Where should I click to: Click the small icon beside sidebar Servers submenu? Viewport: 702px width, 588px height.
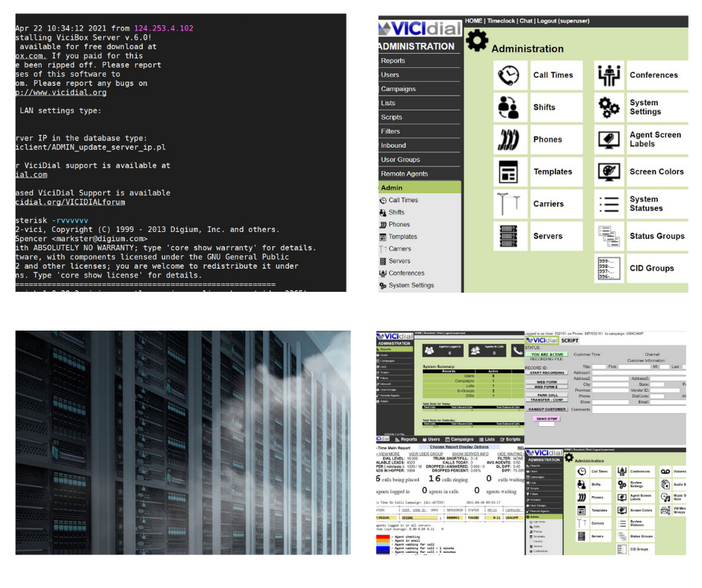click(383, 261)
